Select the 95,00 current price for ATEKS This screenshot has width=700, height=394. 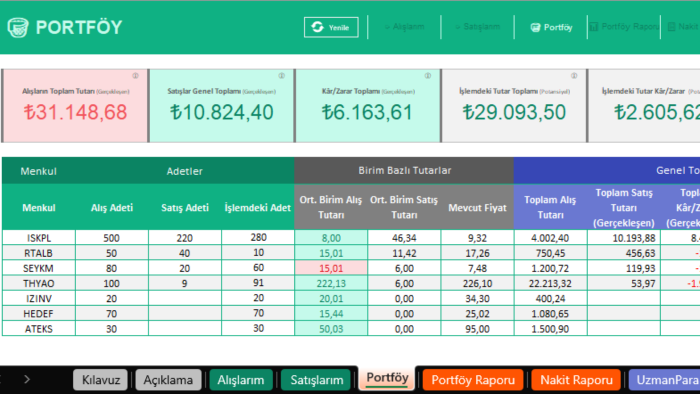[x=477, y=329]
